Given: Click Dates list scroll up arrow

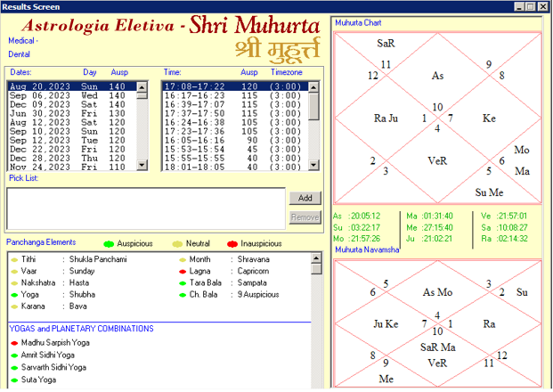Looking at the screenshot, I should [142, 86].
